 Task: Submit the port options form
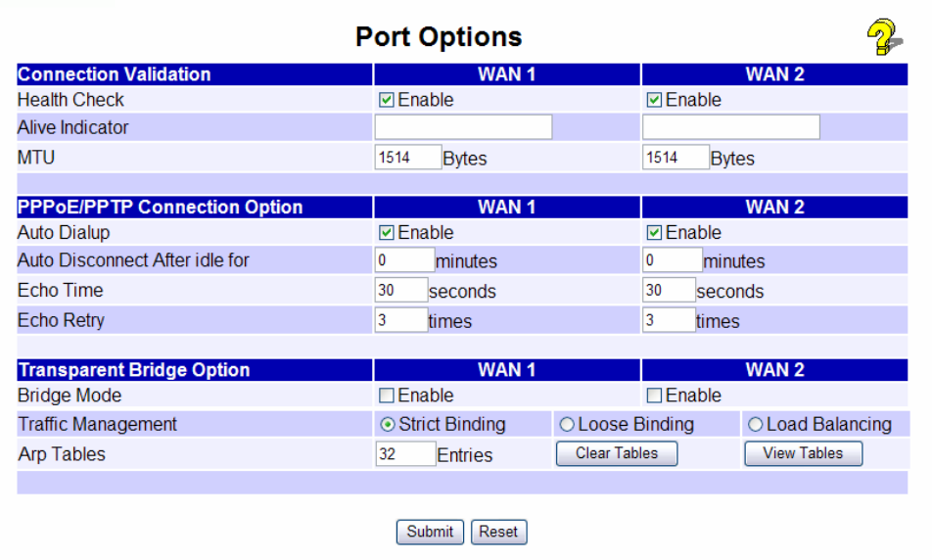pos(431,532)
